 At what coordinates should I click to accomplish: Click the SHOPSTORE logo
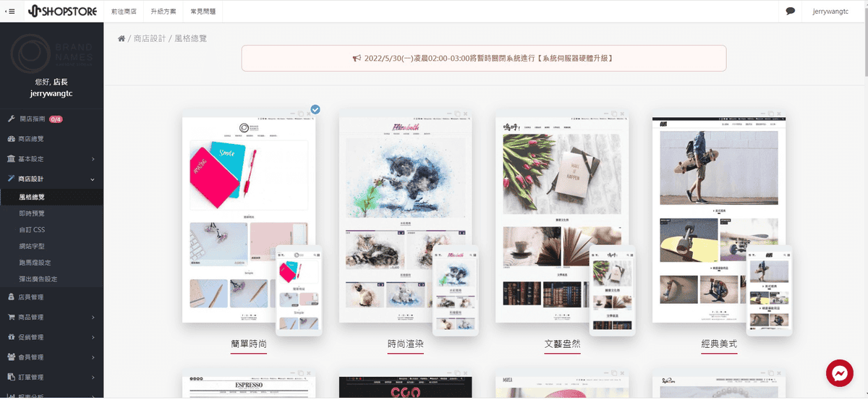pyautogui.click(x=61, y=11)
